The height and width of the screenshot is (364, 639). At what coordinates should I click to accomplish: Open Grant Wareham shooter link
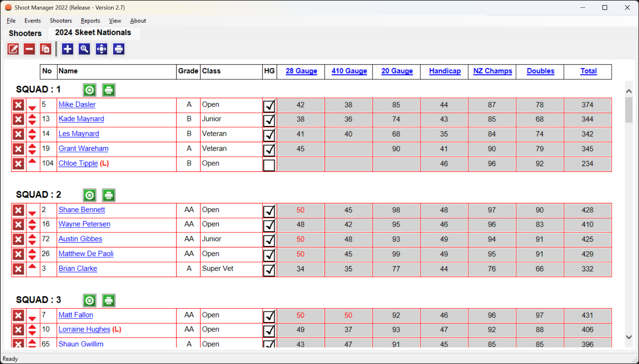point(84,149)
